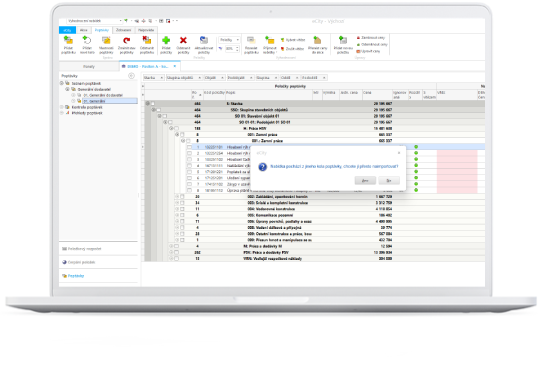Image resolution: width=540 pixels, height=375 pixels.
Task: Click the Upravit ceny icon
Action: (358, 51)
